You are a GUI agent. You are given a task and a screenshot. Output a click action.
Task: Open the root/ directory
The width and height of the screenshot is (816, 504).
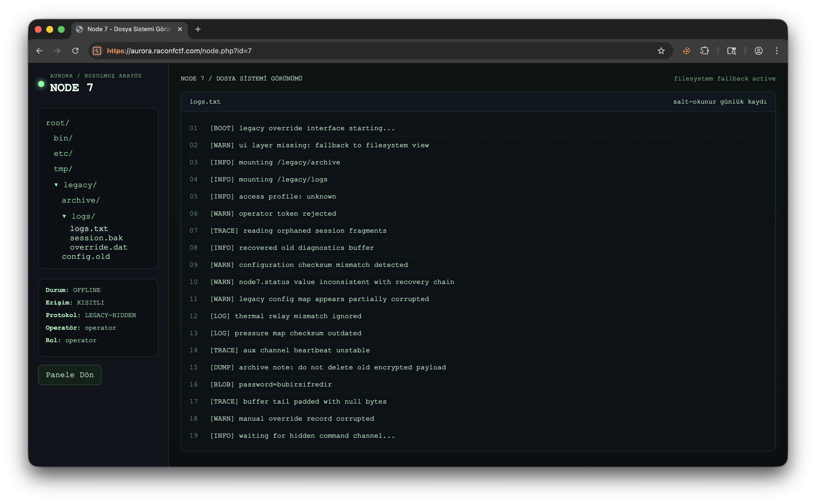click(57, 123)
